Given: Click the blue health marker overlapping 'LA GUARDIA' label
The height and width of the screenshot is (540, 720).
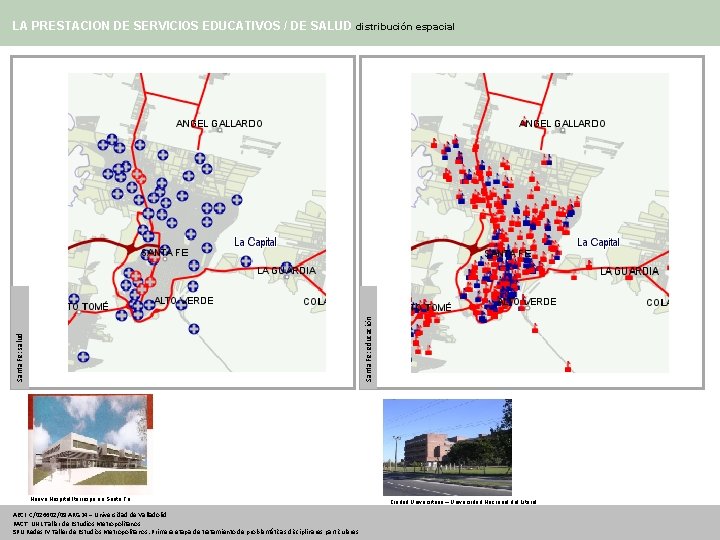Looking at the screenshot, I should 287,267.
